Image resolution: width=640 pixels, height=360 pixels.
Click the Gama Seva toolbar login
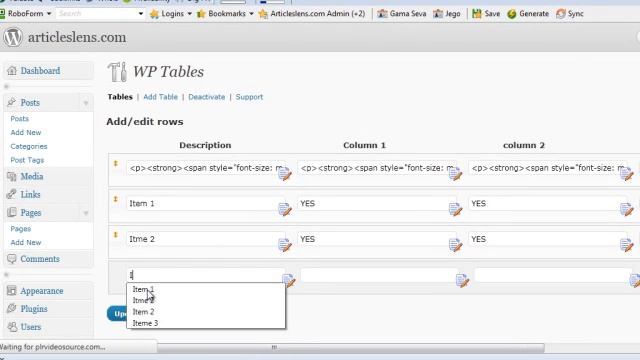[402, 13]
